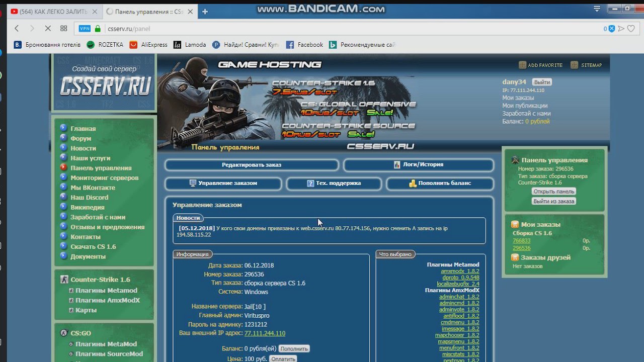Open Мониторинг серверов in the left menu
Screen dimensions: 644x362
pyautogui.click(x=105, y=177)
